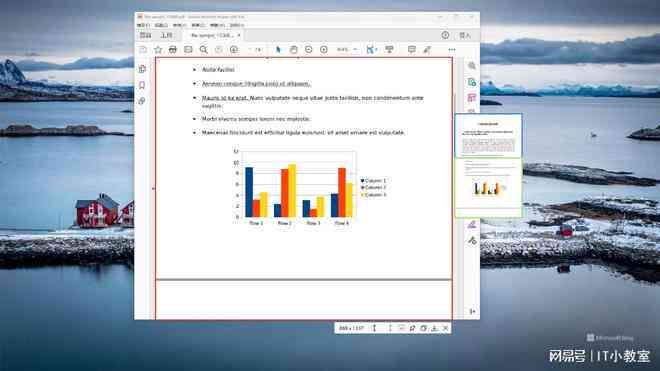The height and width of the screenshot is (371, 660).
Task: Open the page thumbnails sidebar panel
Action: (x=142, y=69)
